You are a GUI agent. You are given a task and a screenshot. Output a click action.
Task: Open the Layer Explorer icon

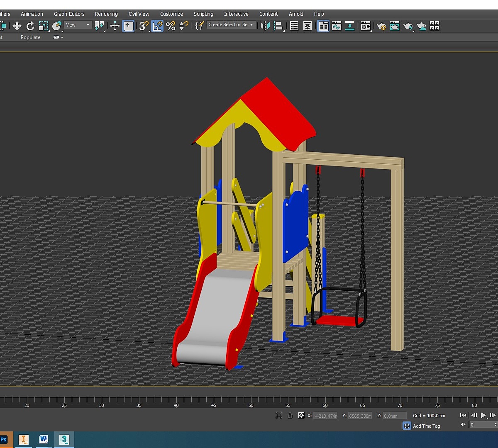tap(308, 26)
